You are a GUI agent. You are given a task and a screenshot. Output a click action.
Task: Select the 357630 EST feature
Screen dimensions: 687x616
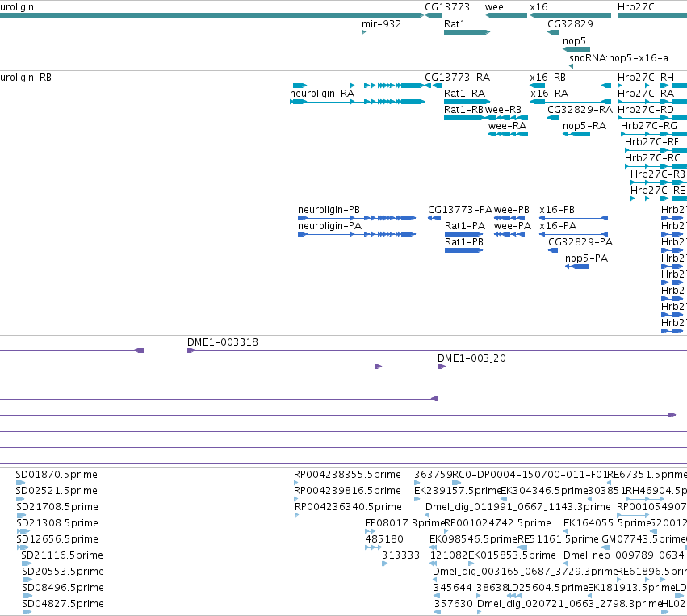[437, 612]
